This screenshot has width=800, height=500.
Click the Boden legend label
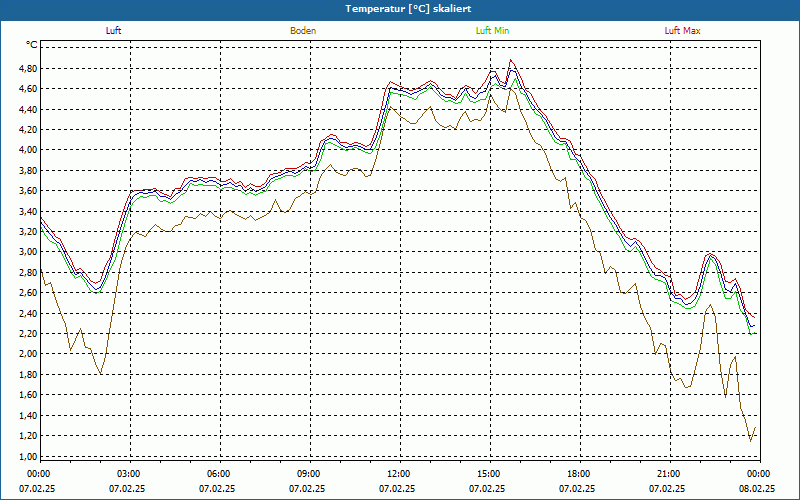[x=303, y=31]
